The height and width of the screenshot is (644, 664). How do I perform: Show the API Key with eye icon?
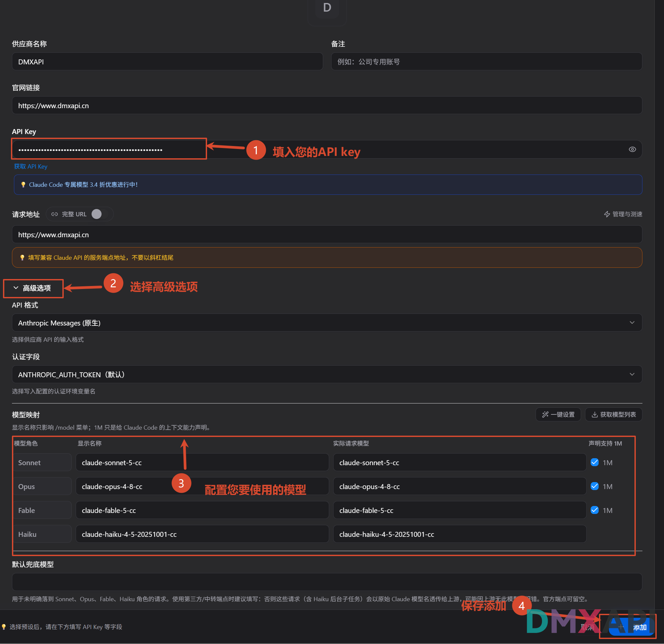[x=632, y=149]
